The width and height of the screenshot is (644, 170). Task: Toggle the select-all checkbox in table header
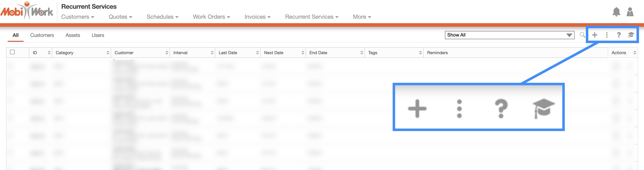click(x=12, y=52)
